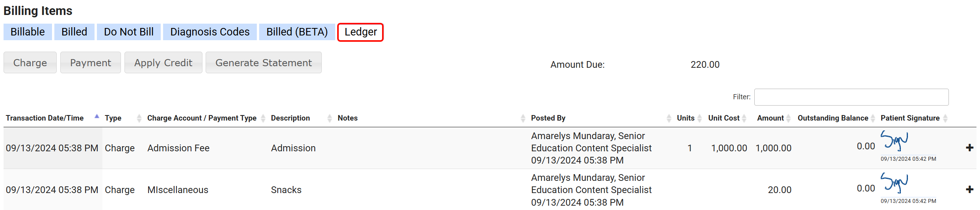
Task: Click the Generate Statement button
Action: [264, 63]
